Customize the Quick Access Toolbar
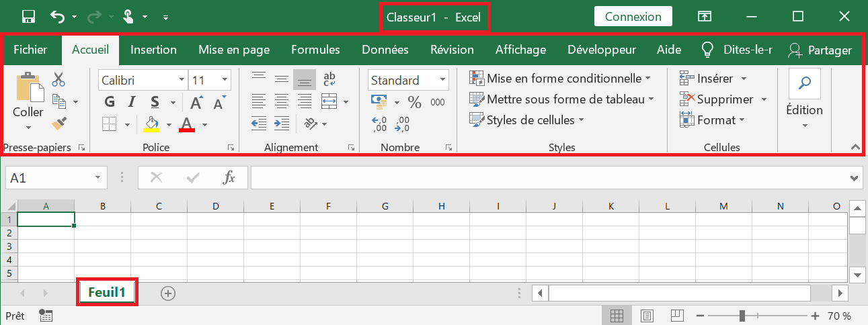 pyautogui.click(x=165, y=17)
